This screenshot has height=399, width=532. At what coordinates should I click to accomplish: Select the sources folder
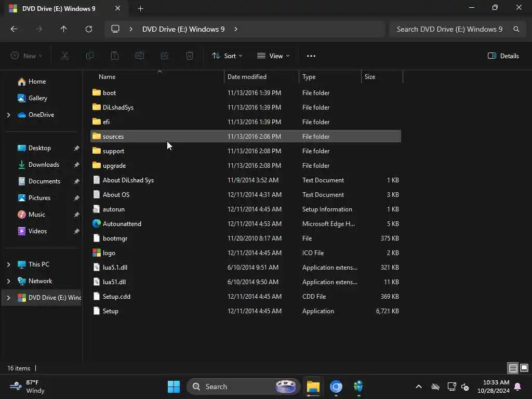(x=246, y=137)
